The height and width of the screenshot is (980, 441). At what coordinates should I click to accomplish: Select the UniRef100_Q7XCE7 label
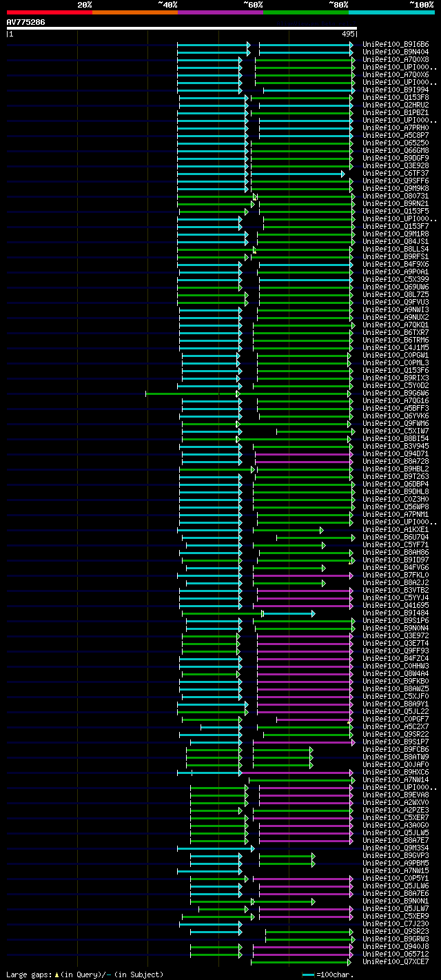pyautogui.click(x=396, y=961)
